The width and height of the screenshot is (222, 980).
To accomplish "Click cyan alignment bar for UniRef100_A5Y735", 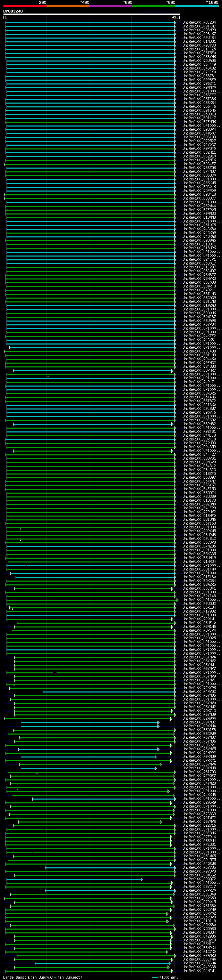I will tap(110, 867).
